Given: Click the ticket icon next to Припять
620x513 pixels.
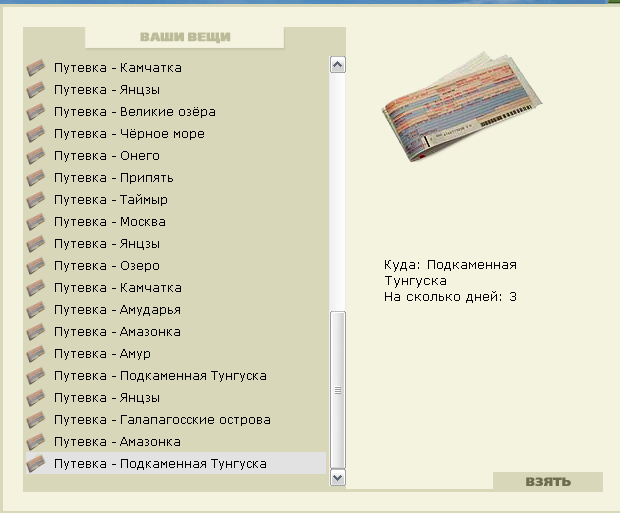Looking at the screenshot, I should [36, 178].
